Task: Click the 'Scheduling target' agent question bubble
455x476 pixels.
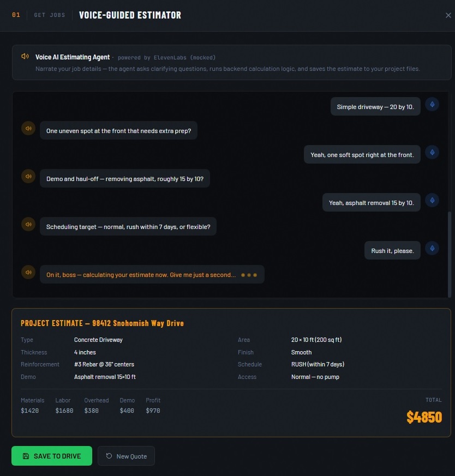Action: click(128, 227)
